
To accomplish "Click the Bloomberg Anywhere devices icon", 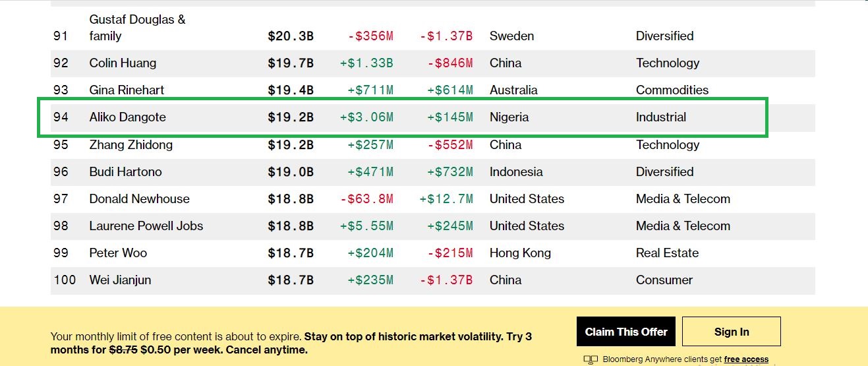I will pos(591,360).
